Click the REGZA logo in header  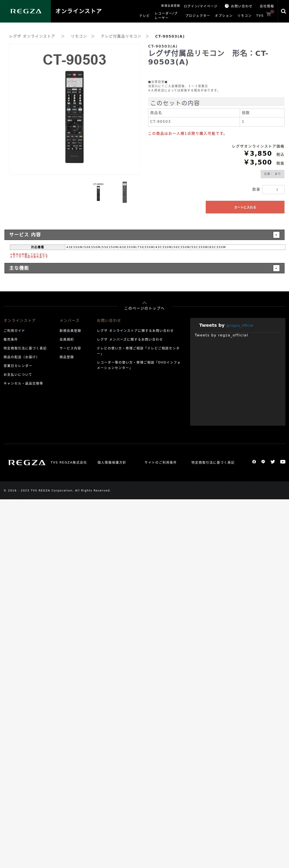point(26,11)
